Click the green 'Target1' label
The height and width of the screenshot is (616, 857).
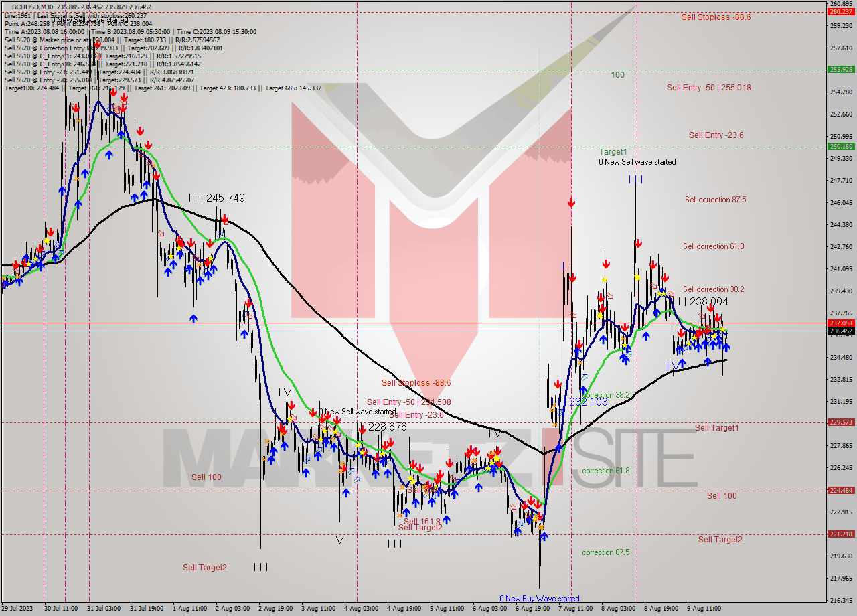tap(613, 152)
